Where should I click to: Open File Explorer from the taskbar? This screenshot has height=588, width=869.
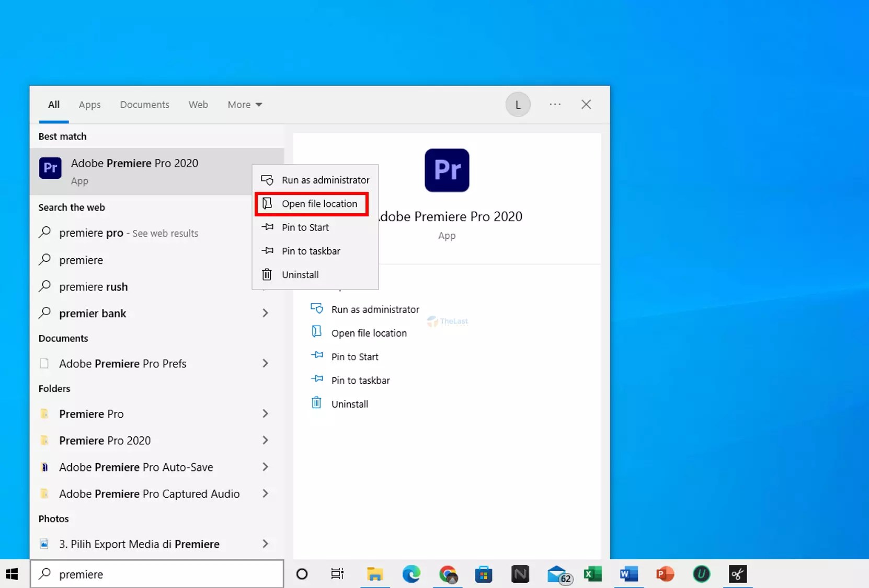click(x=374, y=574)
